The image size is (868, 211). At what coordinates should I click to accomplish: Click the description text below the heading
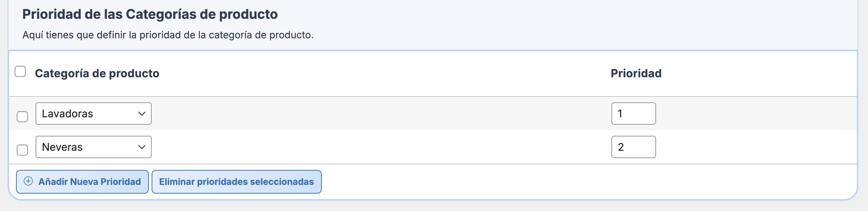pos(168,35)
